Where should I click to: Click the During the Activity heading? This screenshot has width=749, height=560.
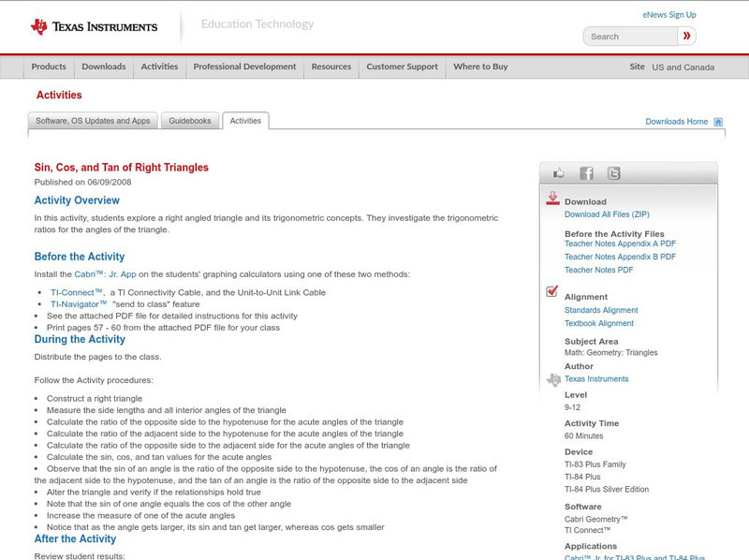(80, 339)
